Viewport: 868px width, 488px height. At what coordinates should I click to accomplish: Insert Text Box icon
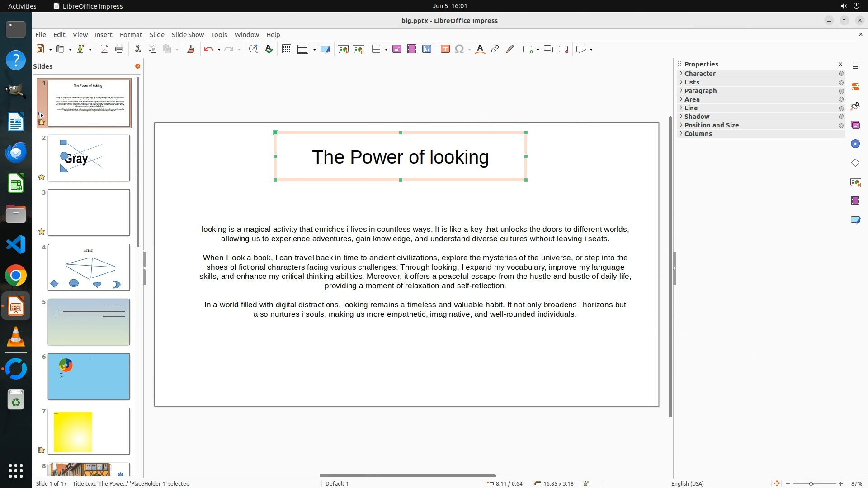(x=445, y=49)
